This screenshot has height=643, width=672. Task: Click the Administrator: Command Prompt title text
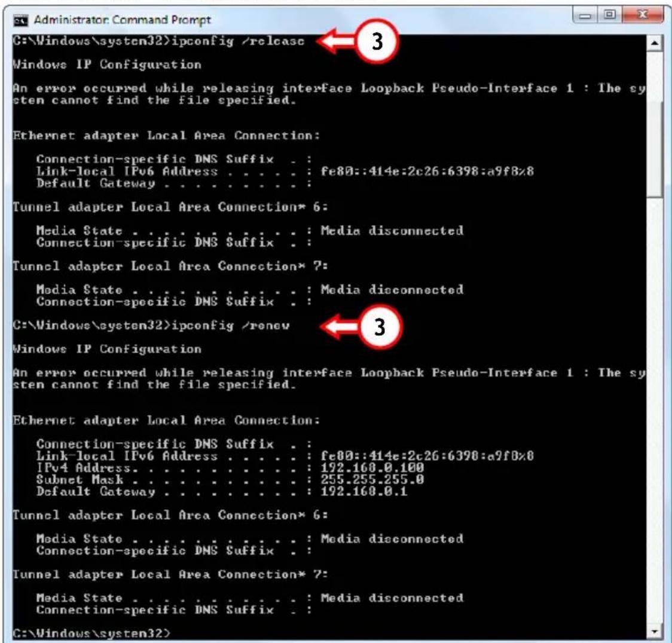[122, 20]
